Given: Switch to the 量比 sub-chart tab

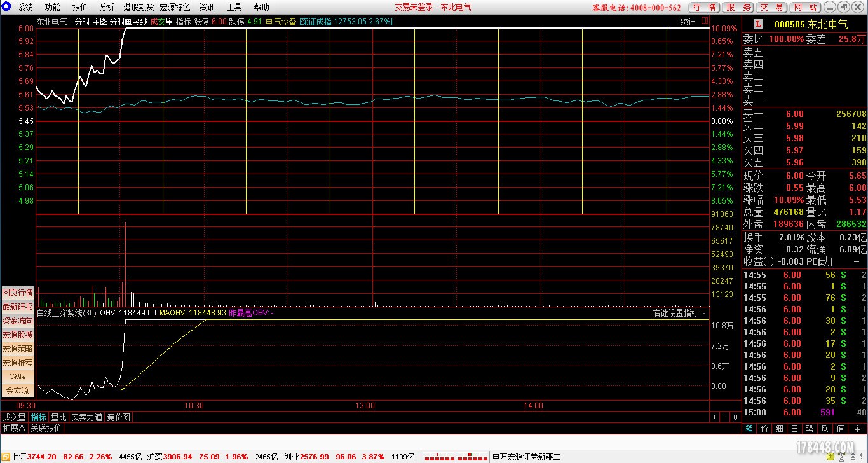Looking at the screenshot, I should coord(58,417).
